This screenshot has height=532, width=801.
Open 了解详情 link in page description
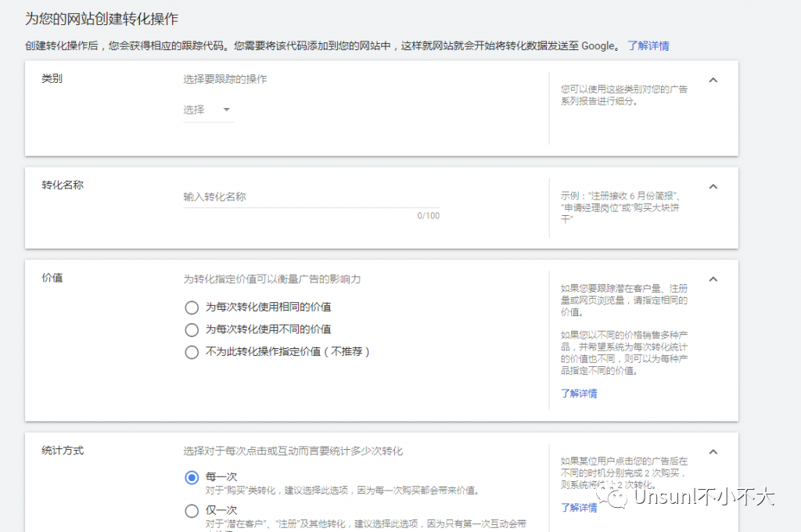coord(648,46)
